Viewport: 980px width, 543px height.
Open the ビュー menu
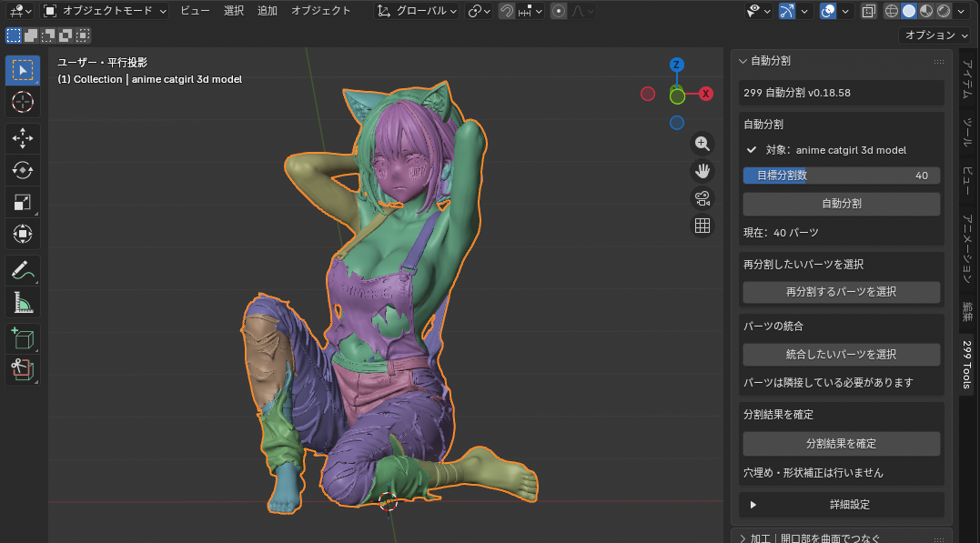[195, 11]
